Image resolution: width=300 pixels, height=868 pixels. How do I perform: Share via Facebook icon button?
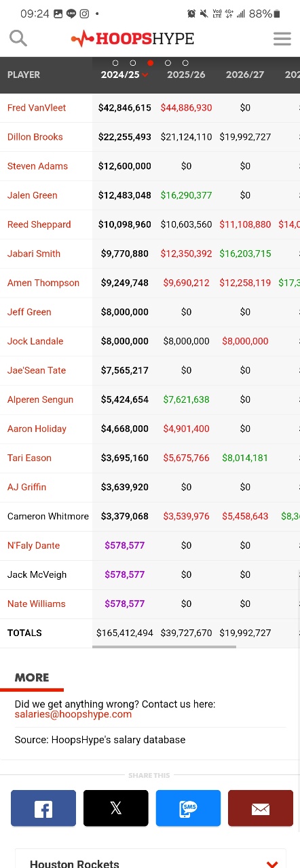(43, 808)
